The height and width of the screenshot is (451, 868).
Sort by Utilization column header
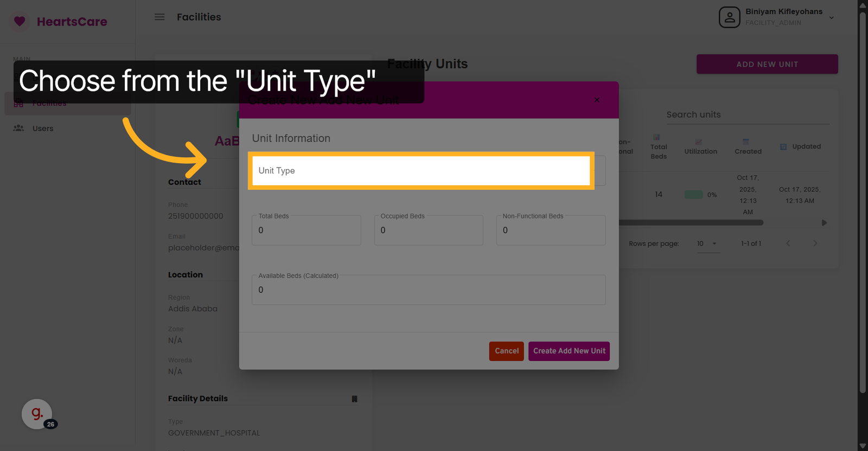pos(700,151)
